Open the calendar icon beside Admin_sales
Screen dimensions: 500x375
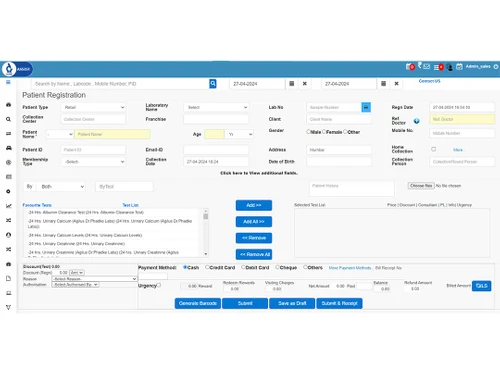coord(459,67)
